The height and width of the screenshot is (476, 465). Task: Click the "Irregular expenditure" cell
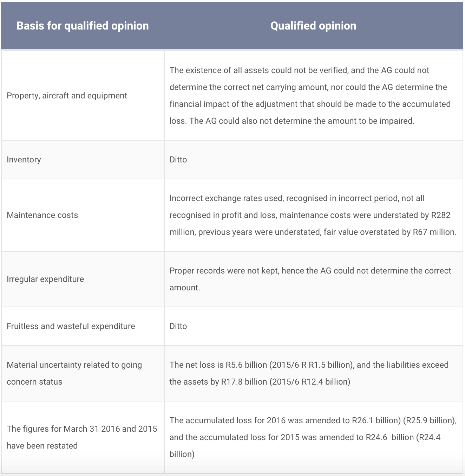[45, 279]
